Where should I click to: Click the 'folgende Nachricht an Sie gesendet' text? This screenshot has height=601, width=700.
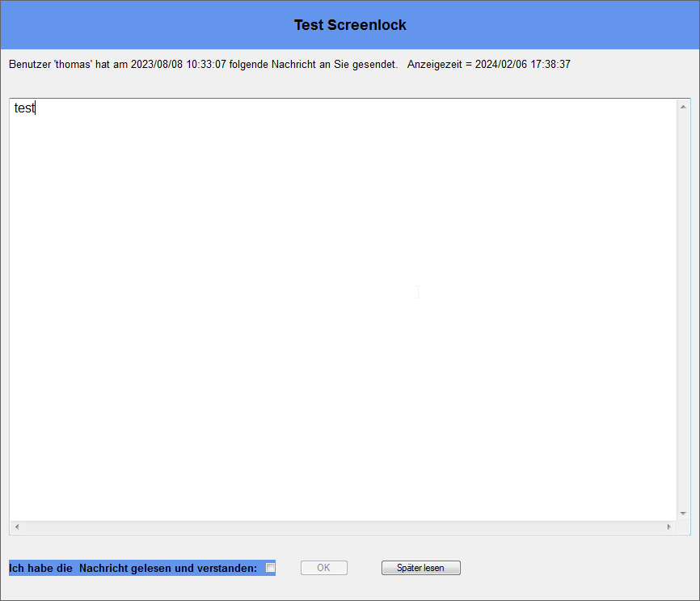pos(313,64)
